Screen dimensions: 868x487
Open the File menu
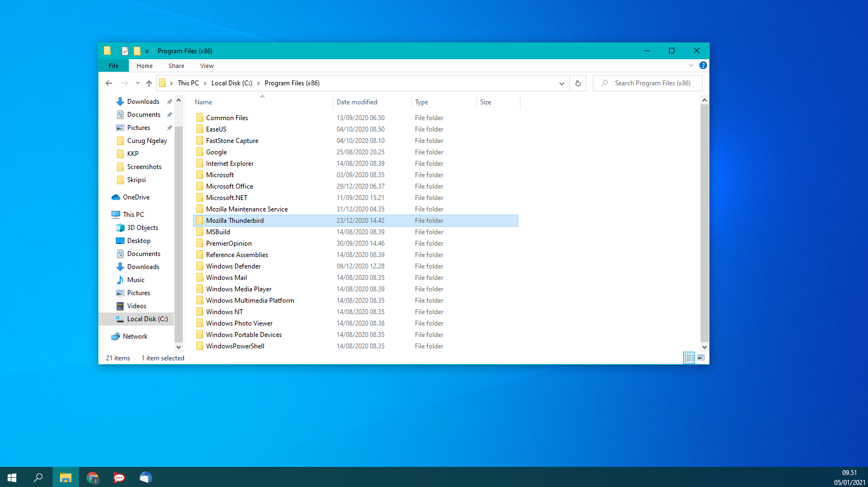[114, 66]
